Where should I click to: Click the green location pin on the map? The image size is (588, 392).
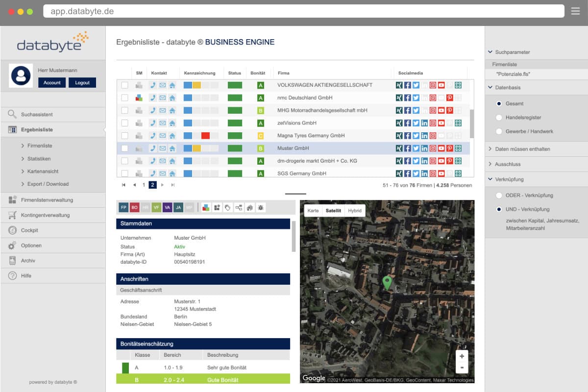[x=387, y=282]
